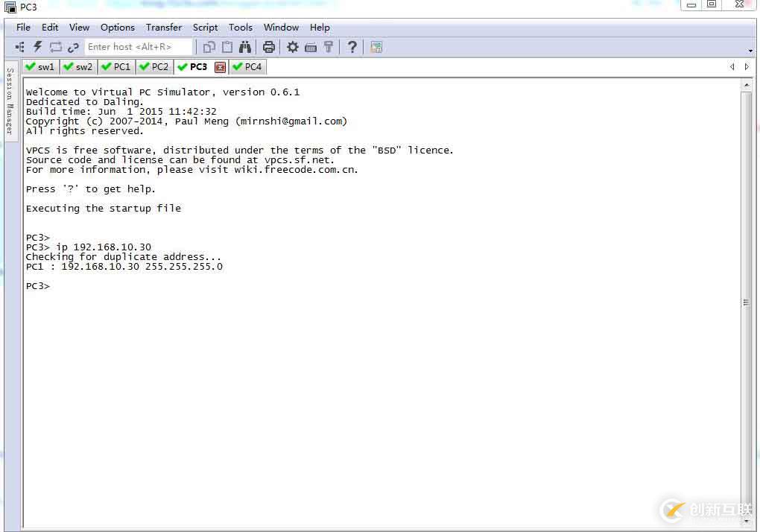
Task: Minimize the PC3 window
Action: (691, 5)
